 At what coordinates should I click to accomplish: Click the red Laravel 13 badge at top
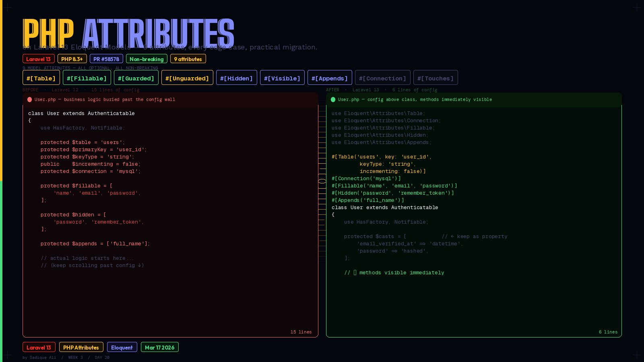click(x=38, y=58)
